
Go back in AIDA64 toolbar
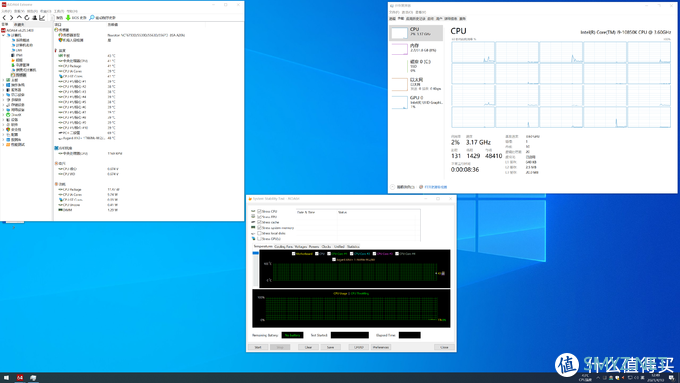coord(4,18)
